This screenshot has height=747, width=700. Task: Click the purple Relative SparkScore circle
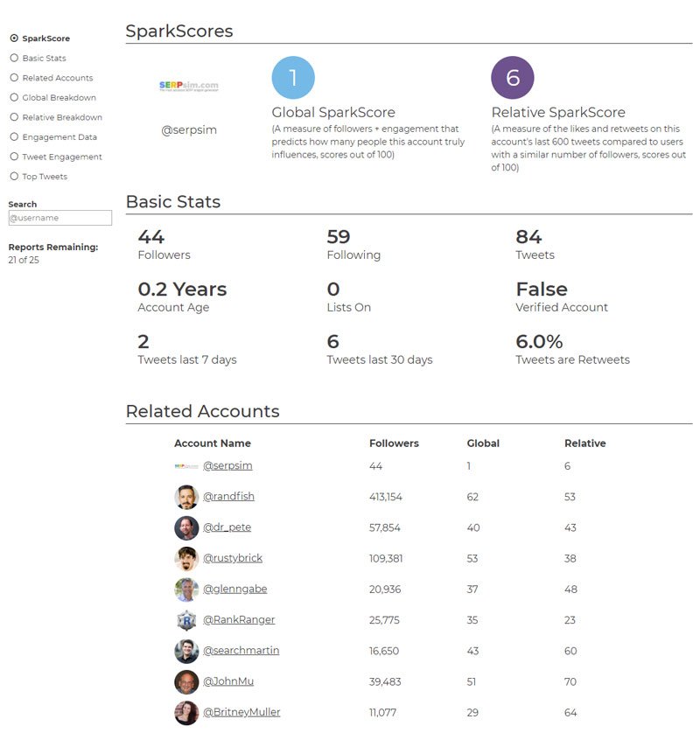coord(512,78)
